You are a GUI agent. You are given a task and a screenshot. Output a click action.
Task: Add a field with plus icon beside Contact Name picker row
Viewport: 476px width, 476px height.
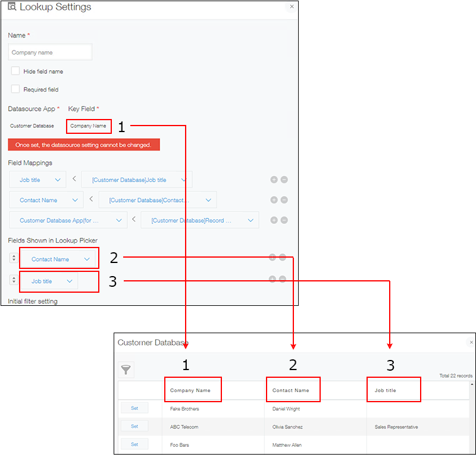[273, 257]
